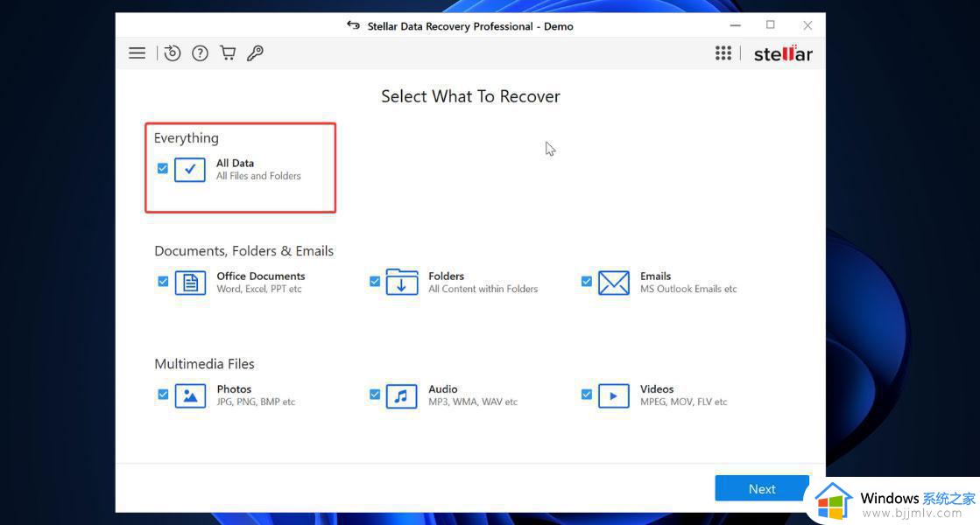Screen dimensions: 980x525
Task: Click the All Data checkmark icon
Action: [190, 169]
